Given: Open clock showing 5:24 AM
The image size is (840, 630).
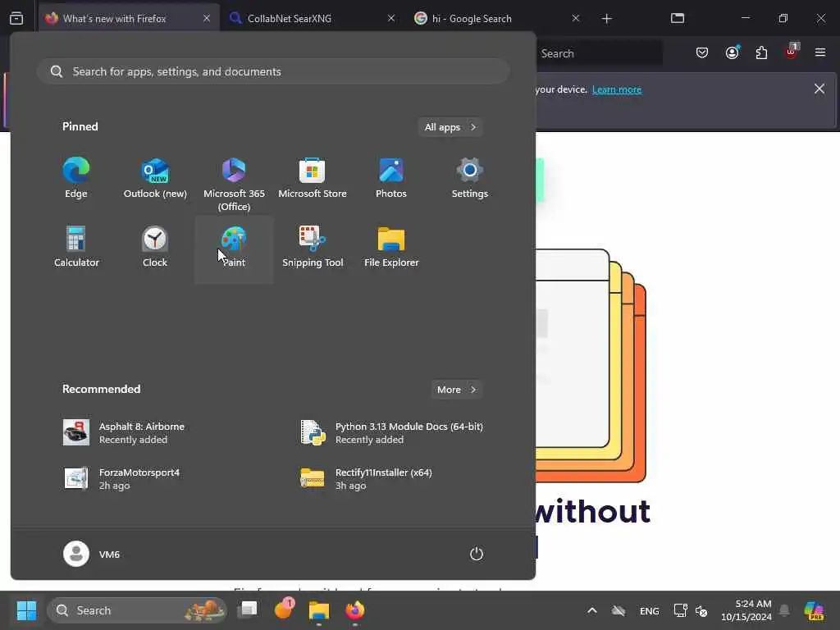Looking at the screenshot, I should (746, 610).
